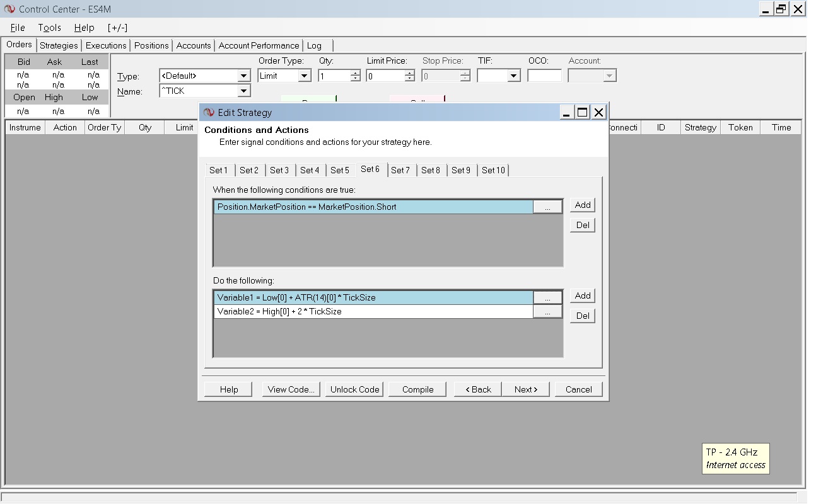Select the Set 3 tab

(x=279, y=170)
